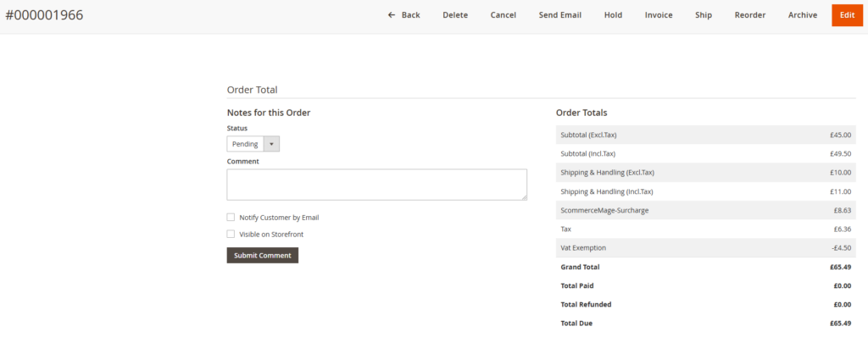Tick the Visible on Storefront checkbox
Image resolution: width=868 pixels, height=354 pixels.
tap(231, 235)
